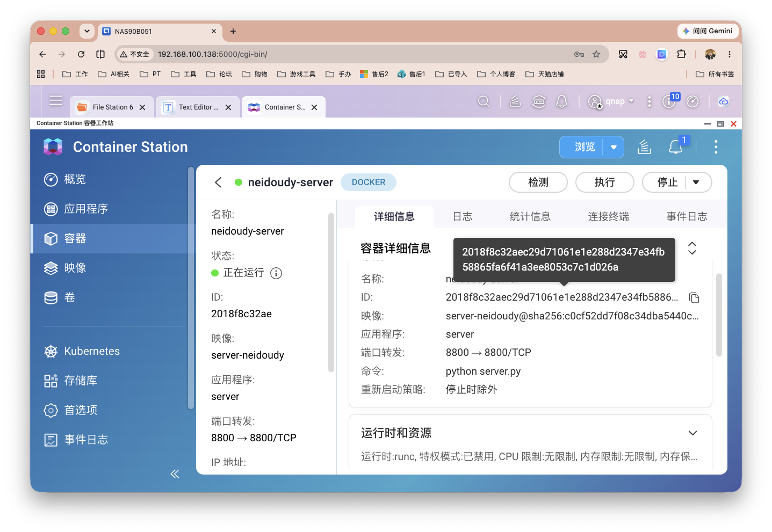
Task: Open QTS dashboard gauge icon
Action: click(x=692, y=101)
